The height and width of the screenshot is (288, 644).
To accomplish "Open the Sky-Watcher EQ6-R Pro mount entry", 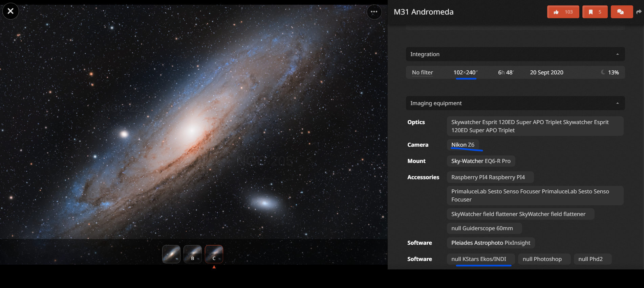I will [x=481, y=161].
